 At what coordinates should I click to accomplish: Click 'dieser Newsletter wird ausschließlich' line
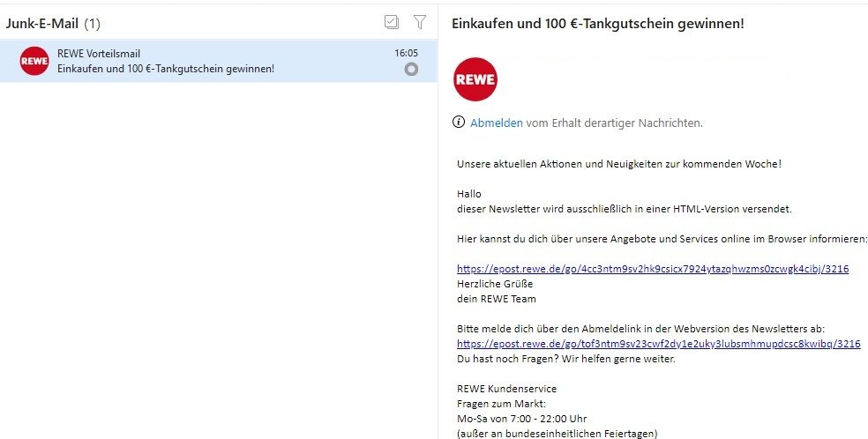625,209
